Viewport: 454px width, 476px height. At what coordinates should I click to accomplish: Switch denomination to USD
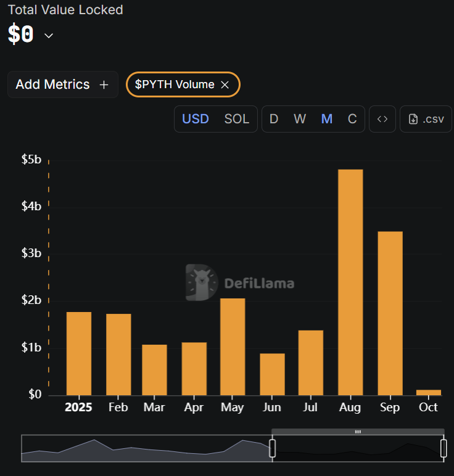point(196,119)
